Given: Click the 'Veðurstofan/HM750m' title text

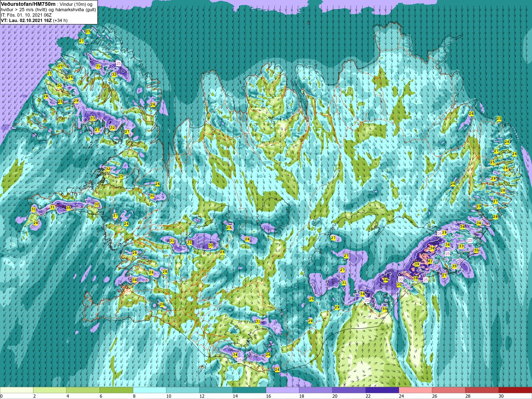Looking at the screenshot, I should coord(28,4).
